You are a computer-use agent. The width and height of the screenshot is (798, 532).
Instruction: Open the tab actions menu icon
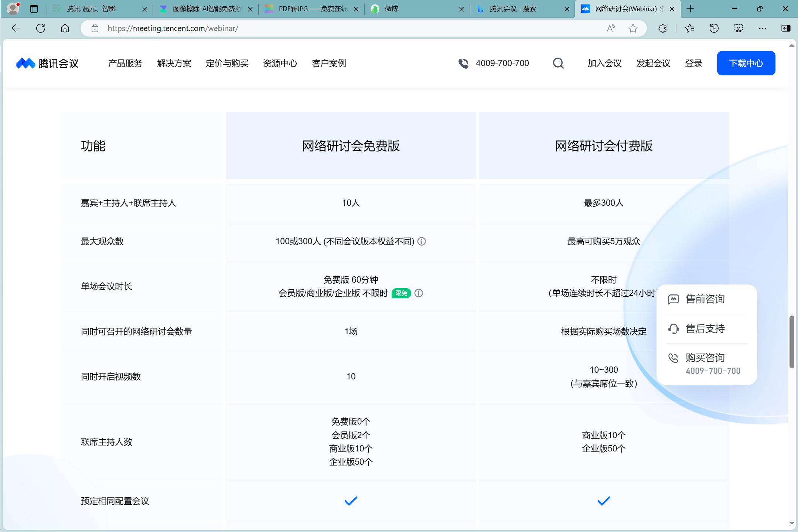tap(34, 9)
